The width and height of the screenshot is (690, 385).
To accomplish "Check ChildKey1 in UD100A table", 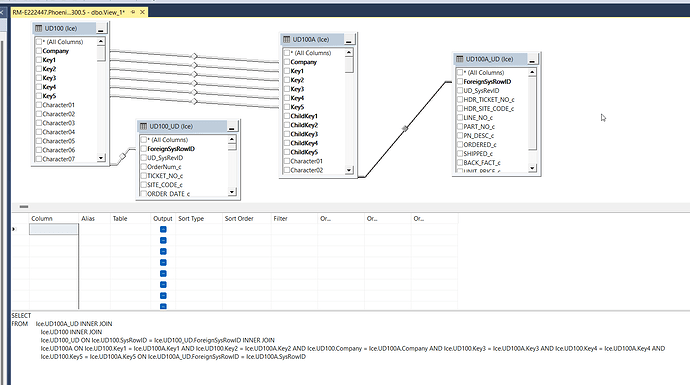I will click(x=287, y=116).
